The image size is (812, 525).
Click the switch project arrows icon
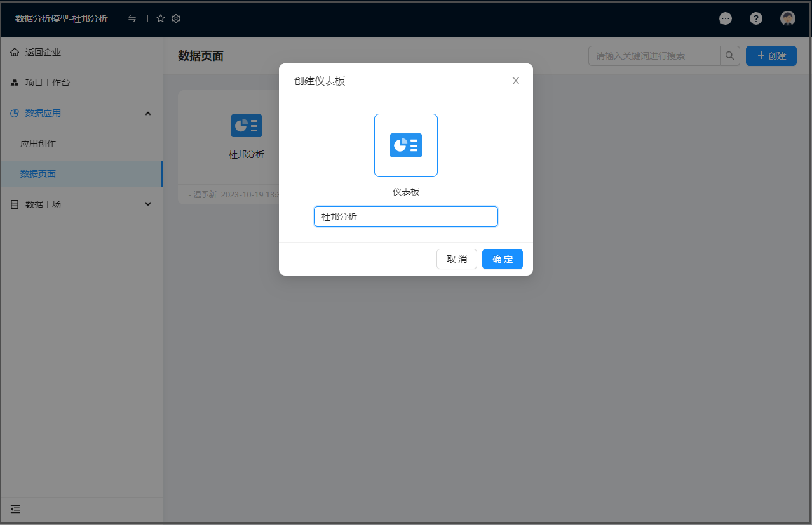point(132,18)
